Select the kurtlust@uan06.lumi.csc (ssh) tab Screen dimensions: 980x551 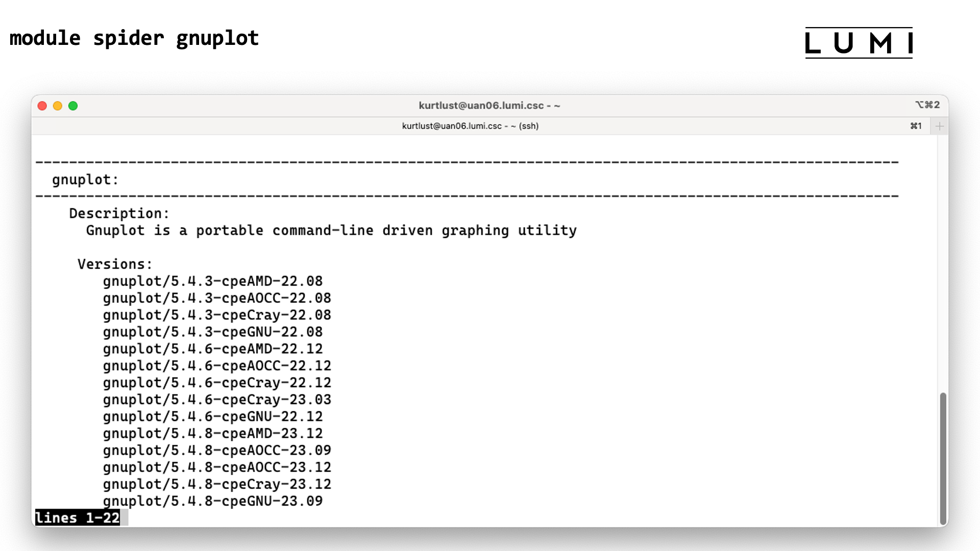pyautogui.click(x=470, y=126)
